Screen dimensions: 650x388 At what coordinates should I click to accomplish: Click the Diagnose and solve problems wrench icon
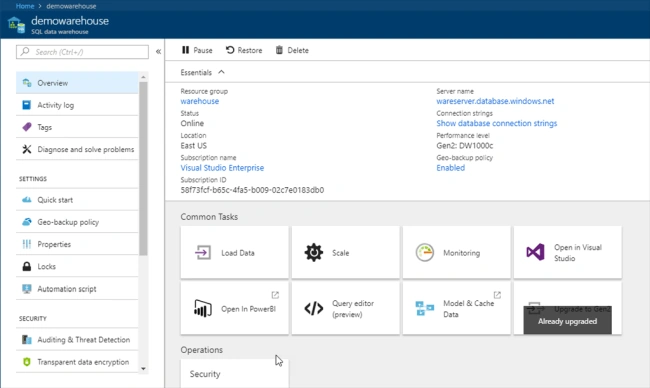[27, 149]
